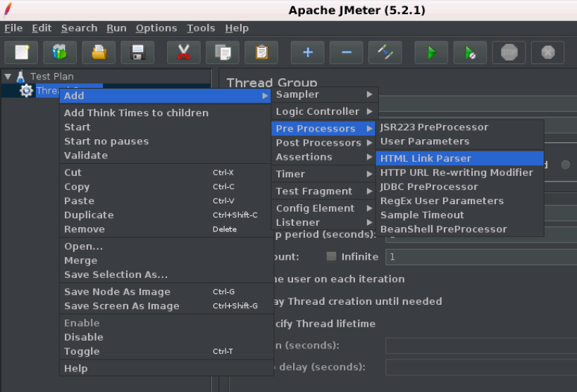
Task: Collapse the Test Plan tree node
Action: [8, 77]
